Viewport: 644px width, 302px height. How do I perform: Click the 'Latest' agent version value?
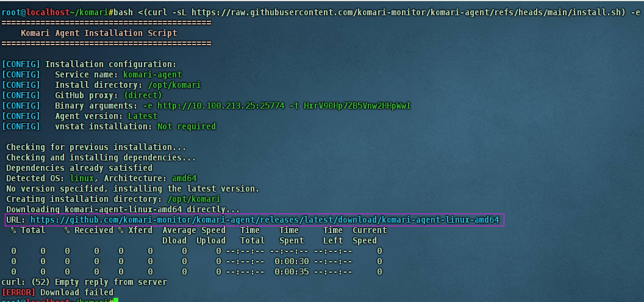pos(143,117)
